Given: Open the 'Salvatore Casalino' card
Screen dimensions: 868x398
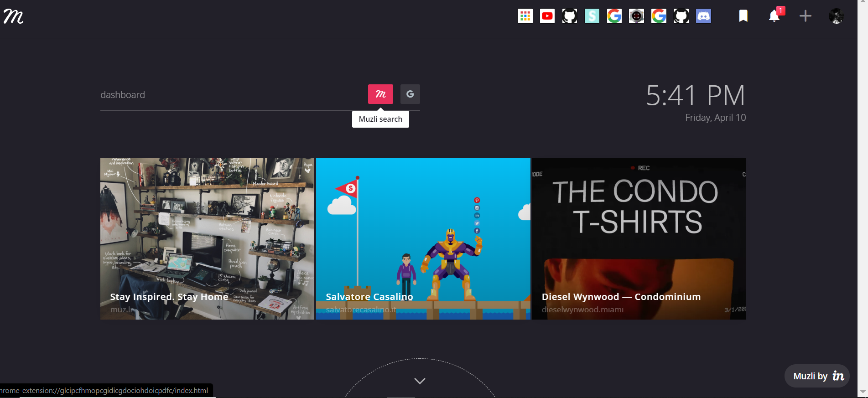Looking at the screenshot, I should click(423, 239).
